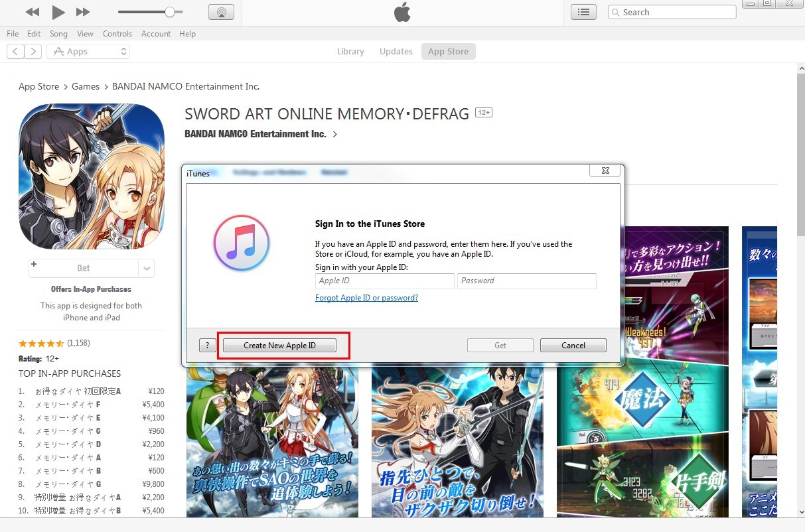Viewport: 805px width, 532px height.
Task: Select in-app purchase メモリー・ダイヤ E
Action: (x=92, y=417)
